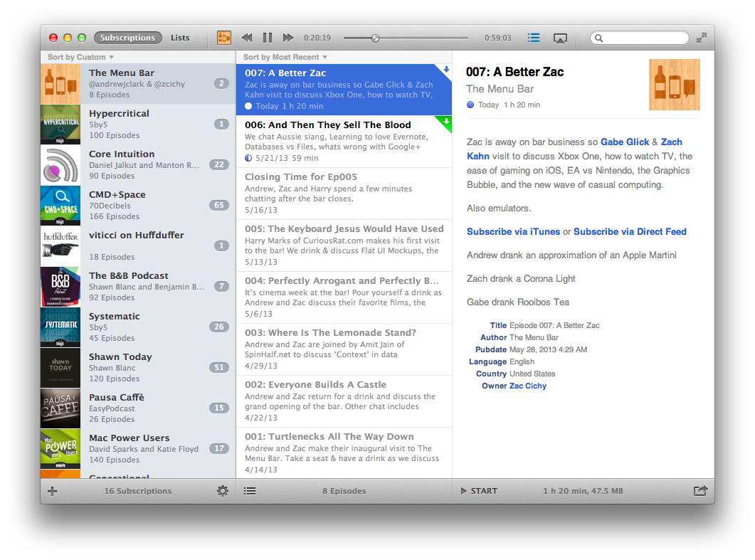Open the AirPlay output icon

[560, 38]
